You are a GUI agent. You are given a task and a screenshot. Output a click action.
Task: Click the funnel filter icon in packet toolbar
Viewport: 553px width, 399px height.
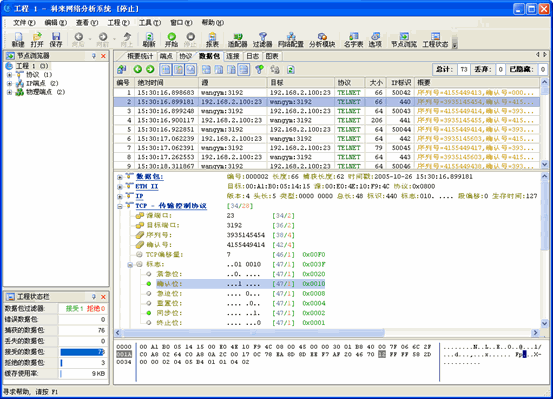pos(260,69)
